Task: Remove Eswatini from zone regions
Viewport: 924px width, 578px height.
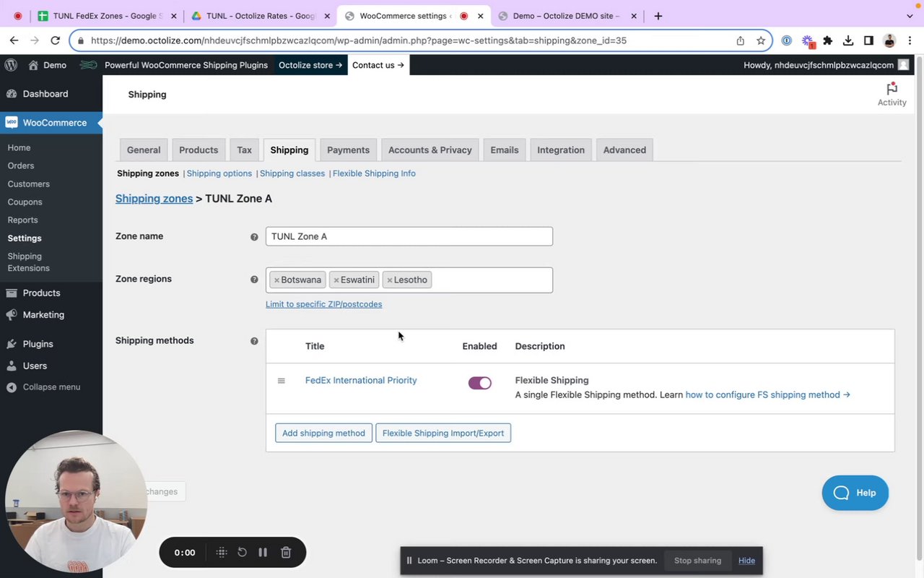Action: pos(336,280)
